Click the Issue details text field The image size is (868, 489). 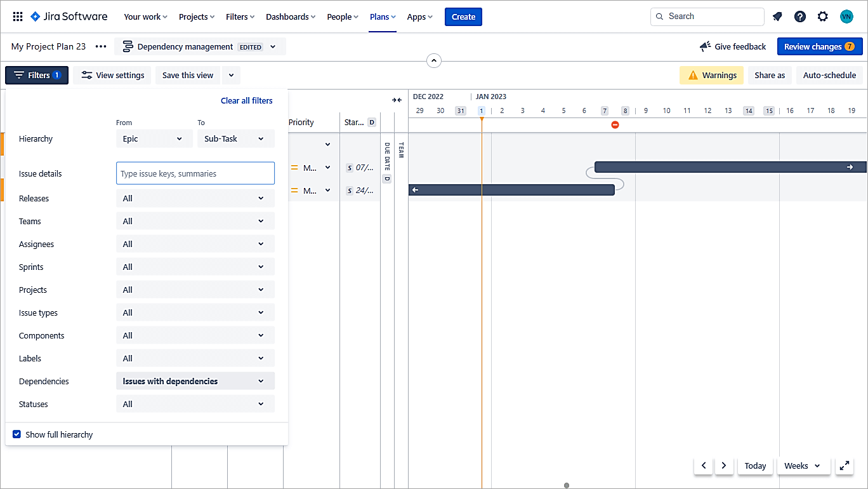[195, 173]
